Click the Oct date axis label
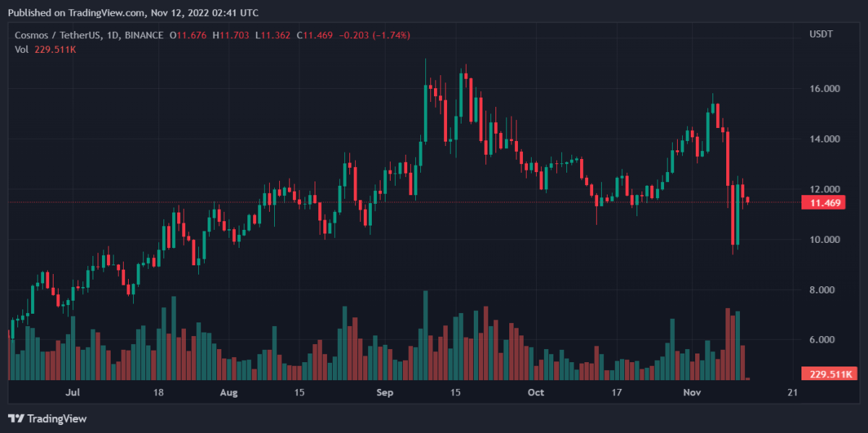 536,393
